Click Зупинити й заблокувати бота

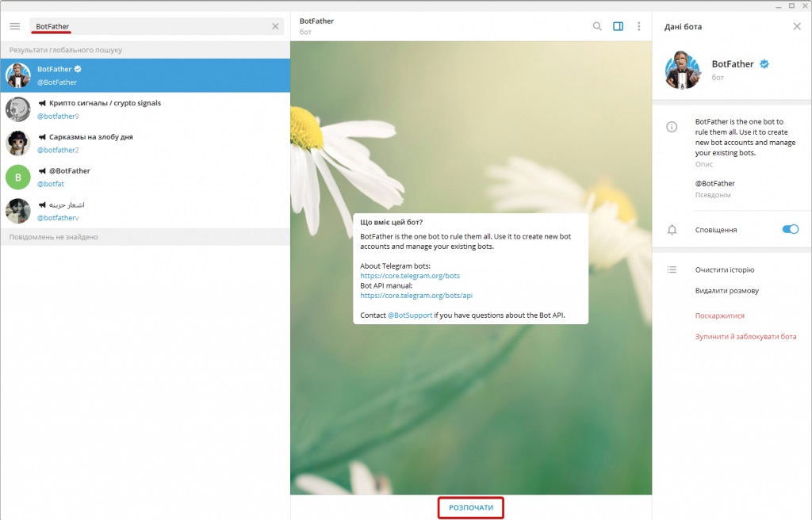(x=745, y=336)
